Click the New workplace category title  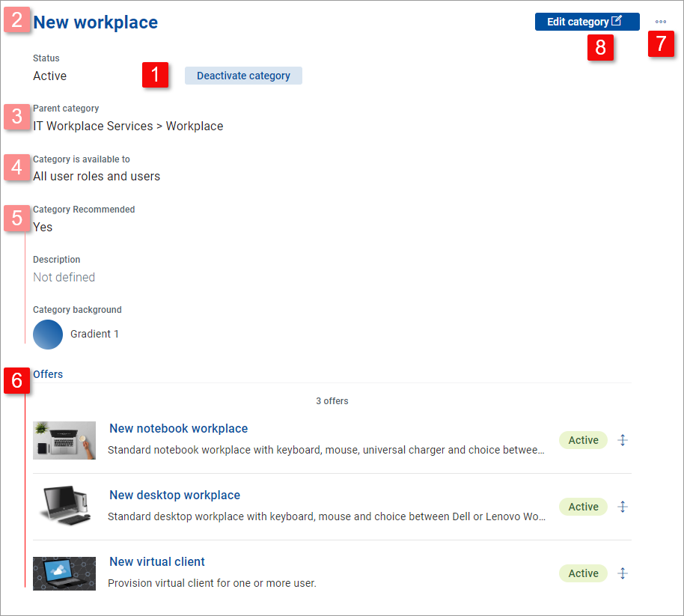[x=96, y=22]
